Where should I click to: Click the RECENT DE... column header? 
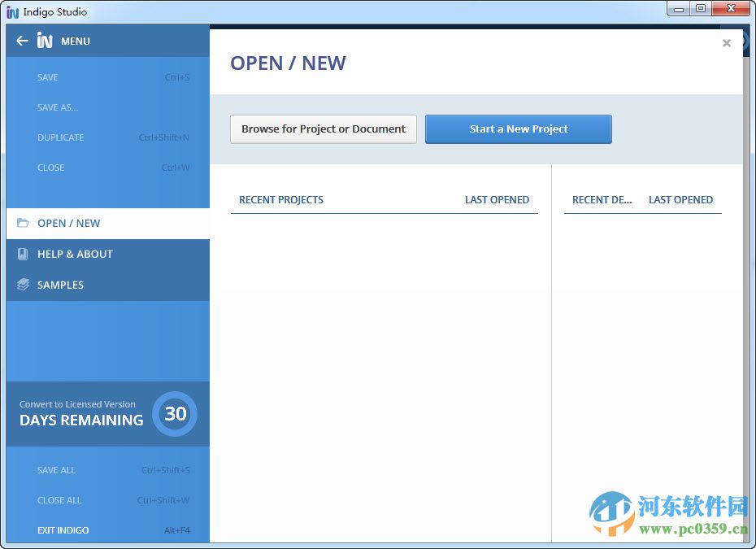602,200
